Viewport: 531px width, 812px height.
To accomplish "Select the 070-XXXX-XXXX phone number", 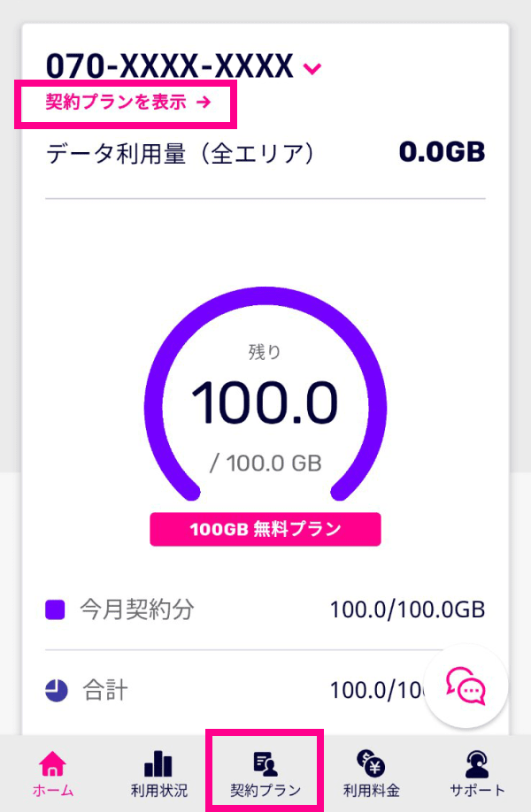I will [x=170, y=66].
